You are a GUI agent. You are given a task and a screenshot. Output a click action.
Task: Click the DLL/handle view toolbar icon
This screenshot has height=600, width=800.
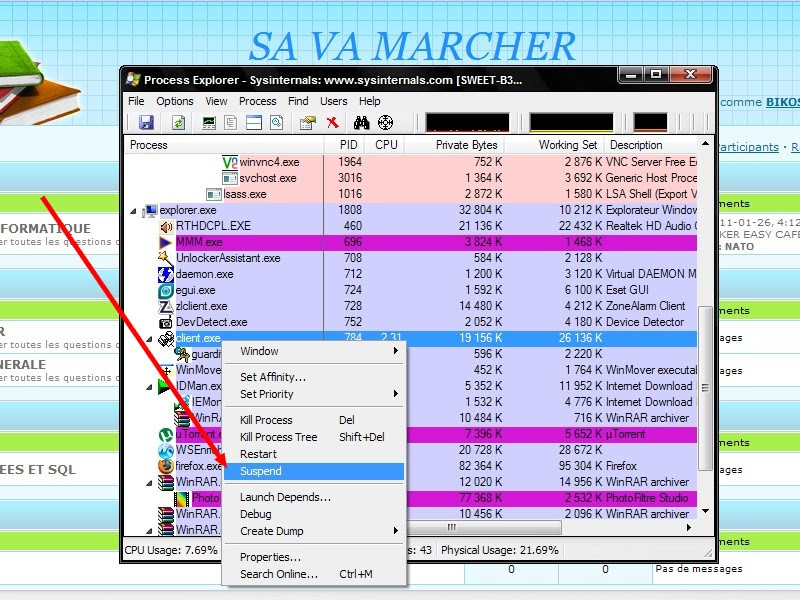pyautogui.click(x=277, y=122)
